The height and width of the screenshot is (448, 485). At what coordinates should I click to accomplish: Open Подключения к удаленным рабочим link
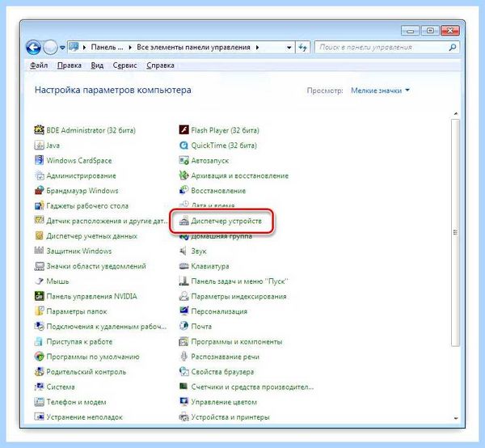pos(107,327)
